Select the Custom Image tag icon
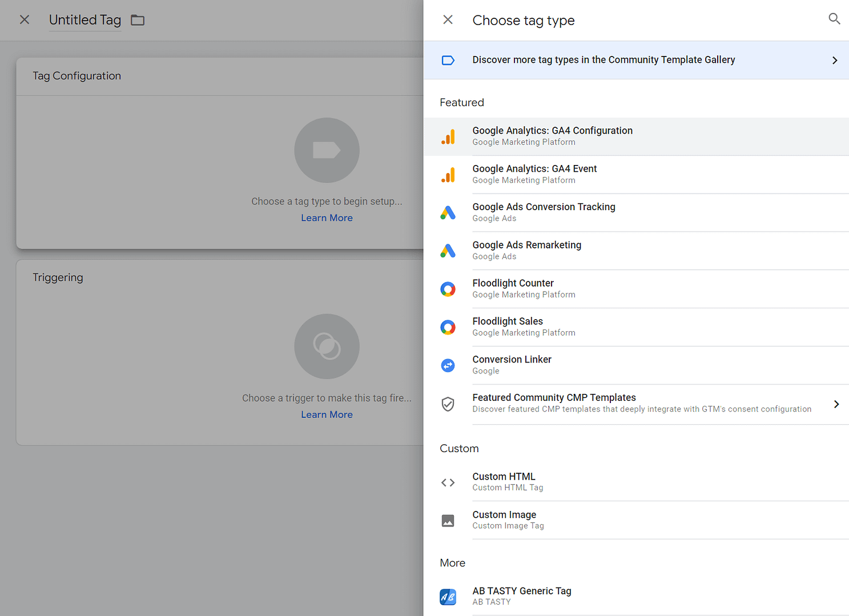The image size is (849, 616). pos(448,521)
